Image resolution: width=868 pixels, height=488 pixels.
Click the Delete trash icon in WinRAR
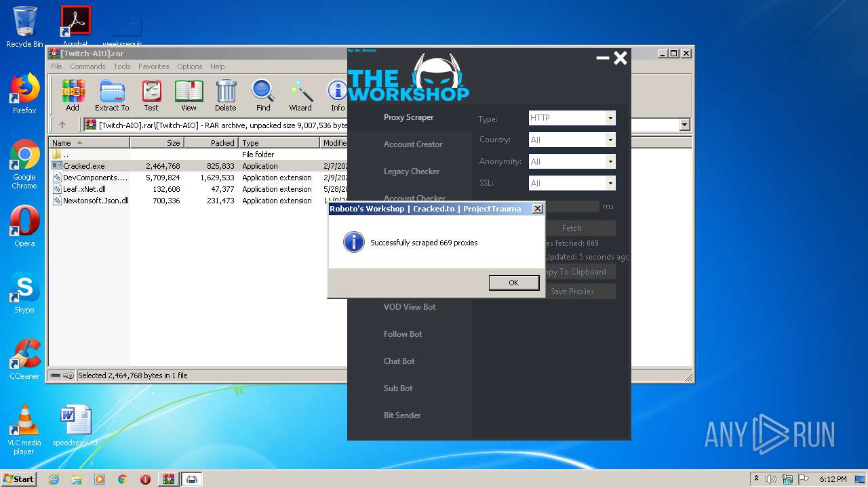(x=226, y=96)
